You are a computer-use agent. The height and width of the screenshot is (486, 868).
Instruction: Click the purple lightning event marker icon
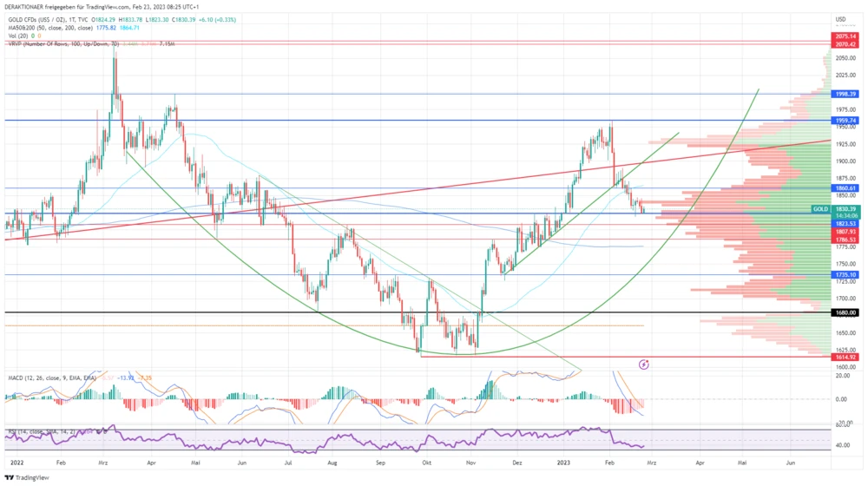644,364
